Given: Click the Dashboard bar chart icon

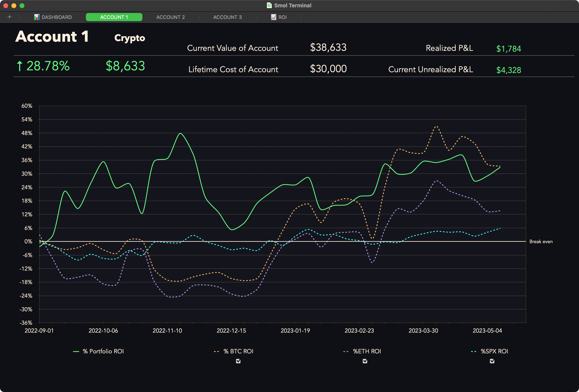Looking at the screenshot, I should click(x=37, y=17).
